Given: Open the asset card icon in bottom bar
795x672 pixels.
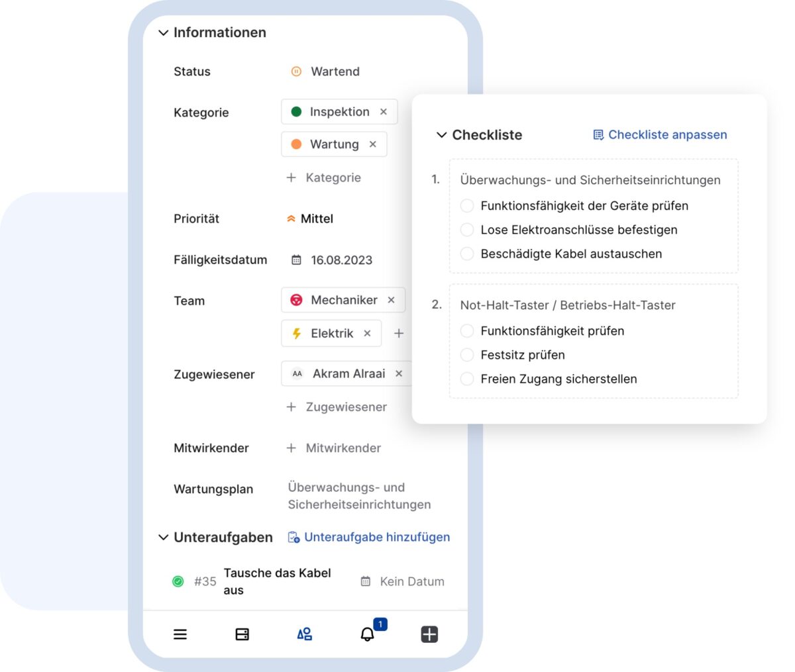Looking at the screenshot, I should click(242, 634).
